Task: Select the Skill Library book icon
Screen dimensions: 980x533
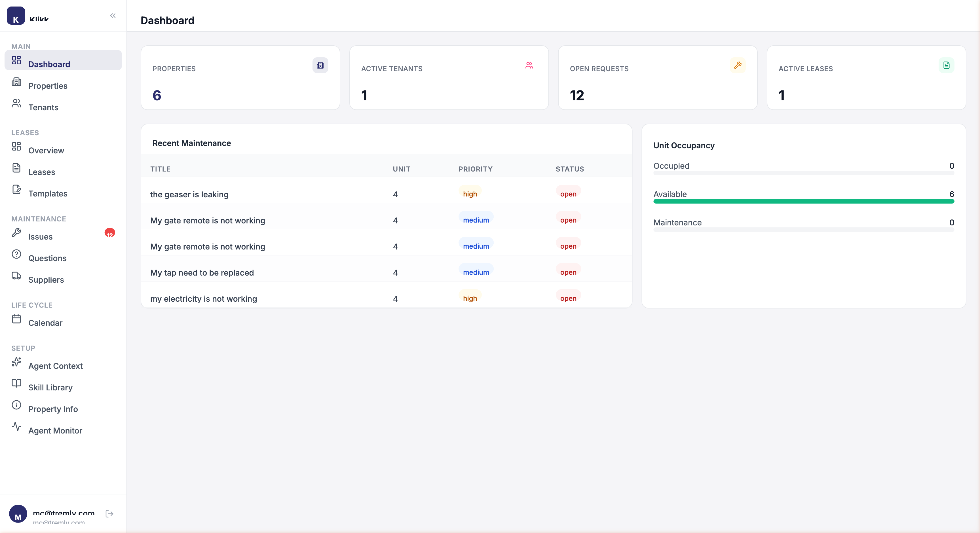Action: pos(16,383)
